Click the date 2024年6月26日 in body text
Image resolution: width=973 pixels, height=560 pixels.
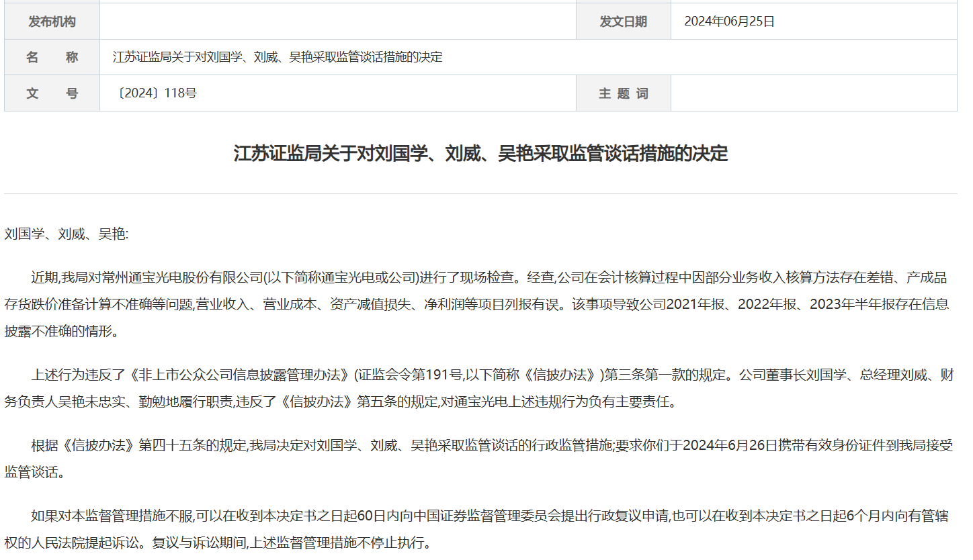pos(730,445)
